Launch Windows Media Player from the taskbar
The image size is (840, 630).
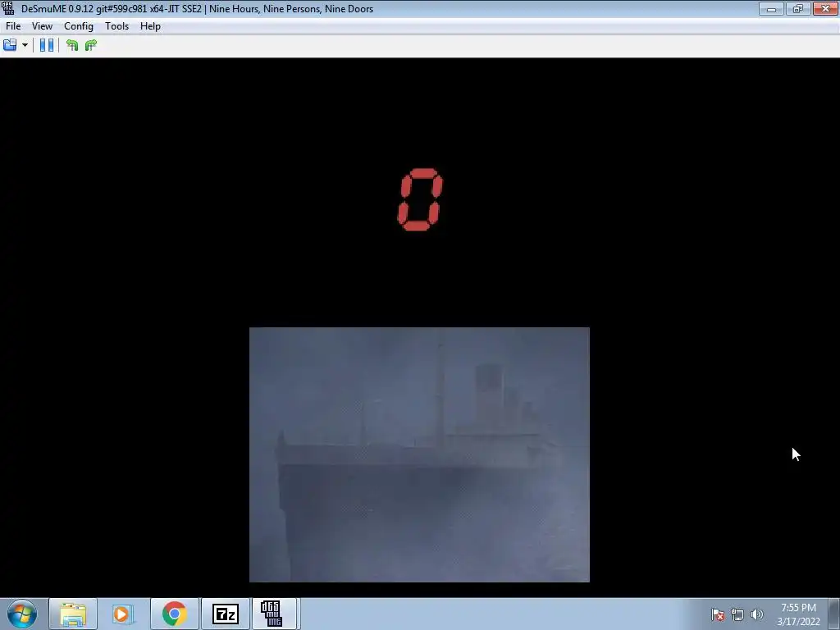[123, 614]
